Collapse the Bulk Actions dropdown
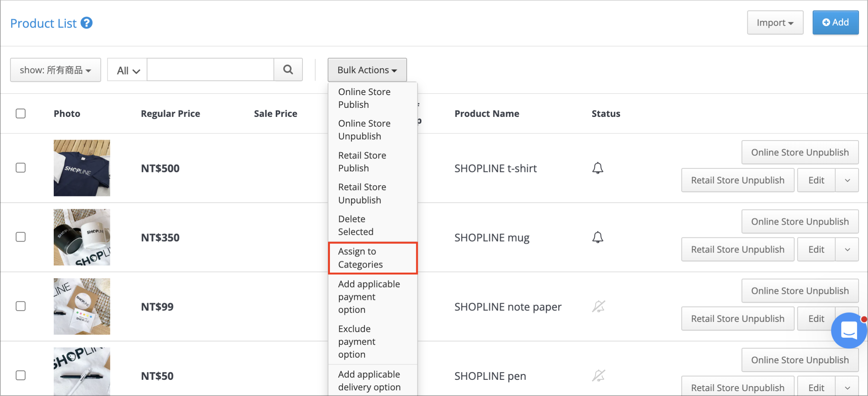Screen dimensions: 868x396 coord(367,70)
